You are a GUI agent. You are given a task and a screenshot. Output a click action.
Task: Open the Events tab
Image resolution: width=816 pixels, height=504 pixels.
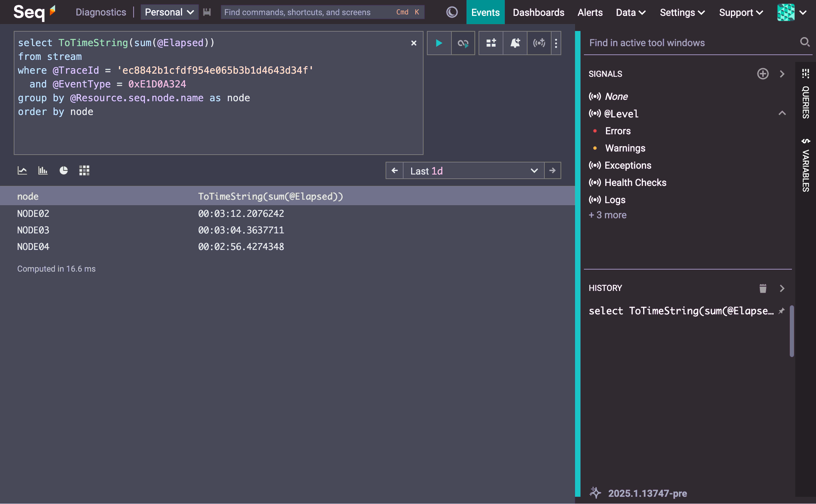(485, 12)
